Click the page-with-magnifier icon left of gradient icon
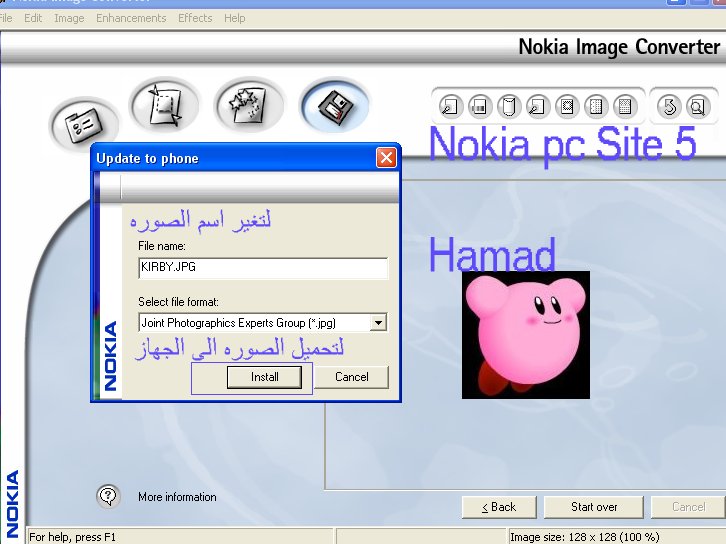Image resolution: width=726 pixels, height=544 pixels. [451, 106]
